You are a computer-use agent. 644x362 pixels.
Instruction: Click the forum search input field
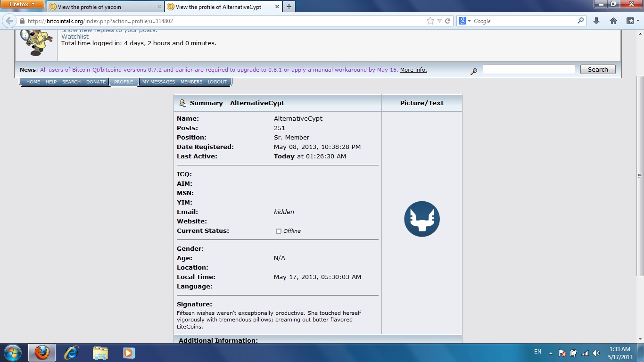tap(528, 69)
